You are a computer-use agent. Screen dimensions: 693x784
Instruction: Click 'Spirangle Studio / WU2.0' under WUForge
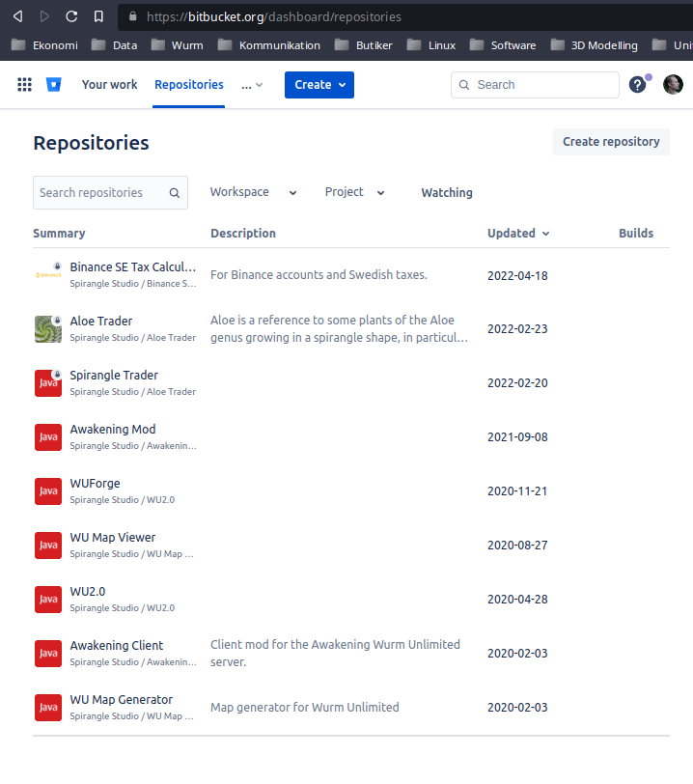point(122,500)
